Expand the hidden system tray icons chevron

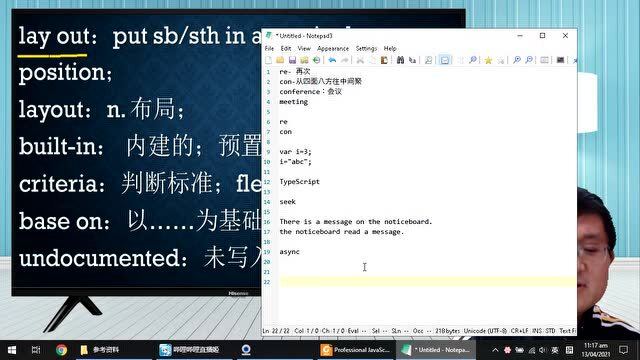coord(495,350)
